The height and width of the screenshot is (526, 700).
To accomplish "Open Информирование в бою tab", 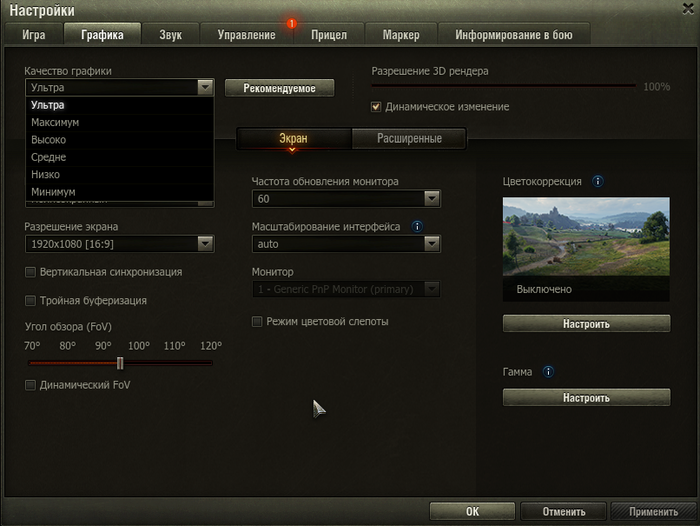I will (x=514, y=34).
